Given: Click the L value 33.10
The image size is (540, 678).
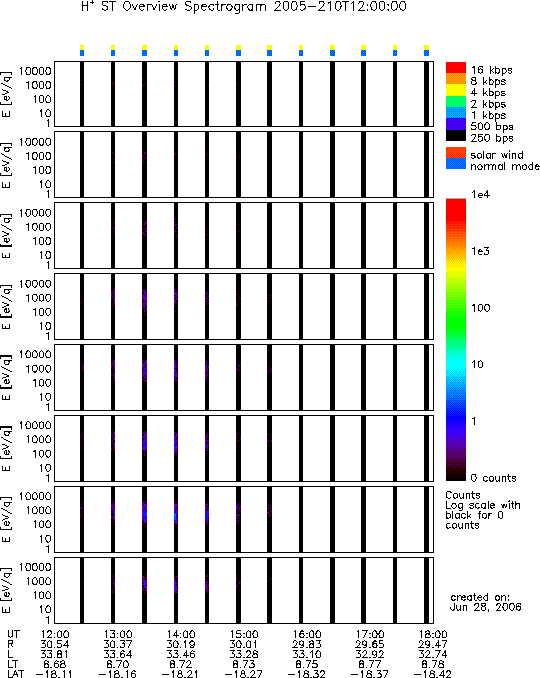Looking at the screenshot, I should pyautogui.click(x=307, y=654).
